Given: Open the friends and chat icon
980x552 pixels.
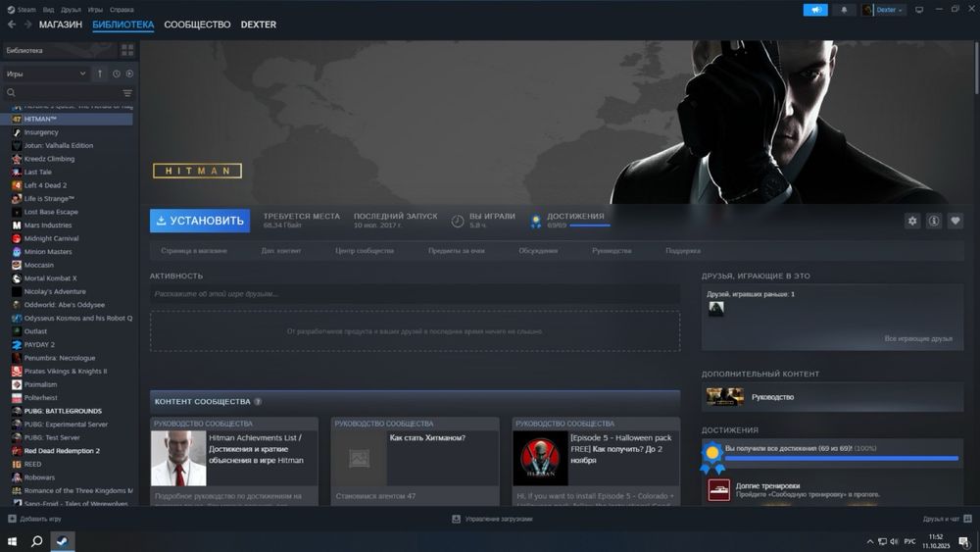Looking at the screenshot, I should pos(967,519).
